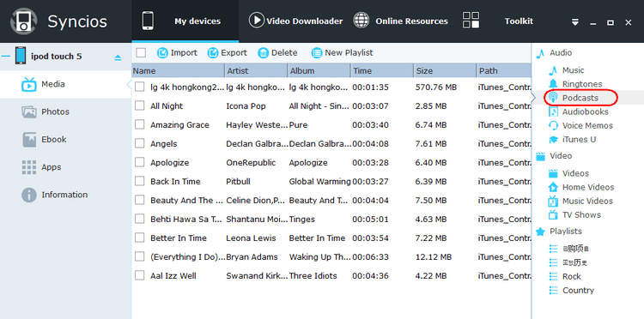Viewport: 644px width, 319px height.
Task: Click the Podcasts icon
Action: click(553, 98)
